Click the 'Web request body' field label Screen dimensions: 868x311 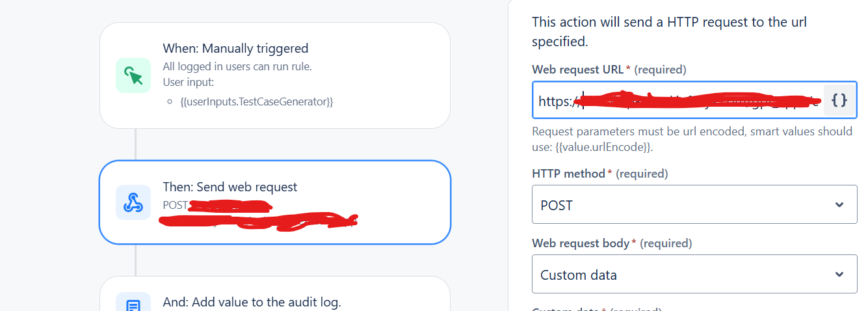[x=581, y=243]
